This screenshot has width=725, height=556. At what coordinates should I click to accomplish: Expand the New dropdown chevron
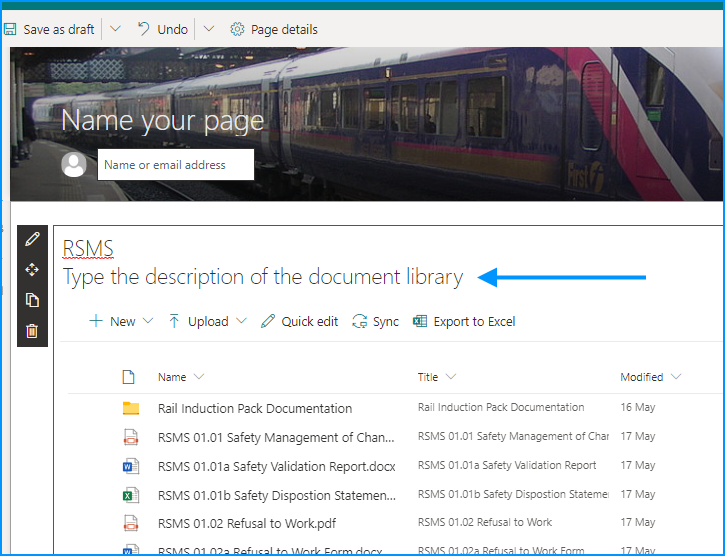148,321
